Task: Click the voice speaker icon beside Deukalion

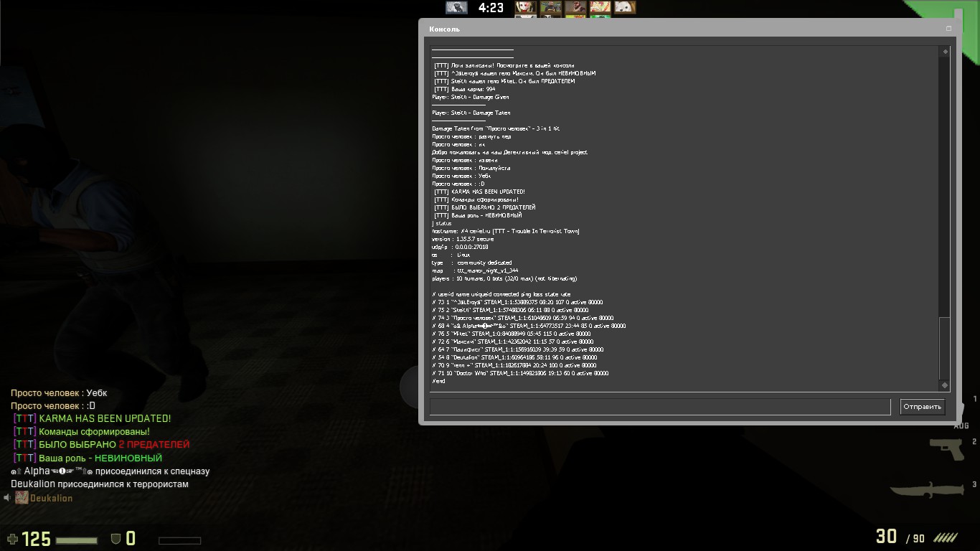Action: pos(8,498)
